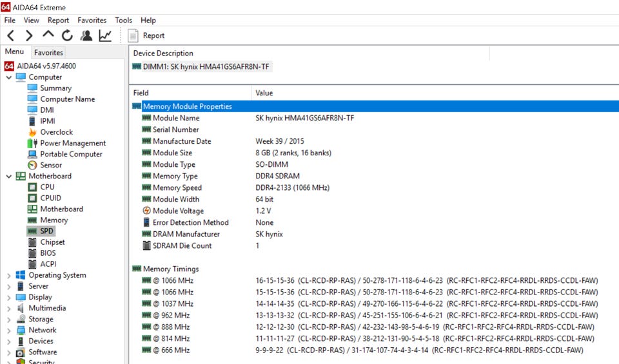Screen dimensions: 619x364
Task: Select the CPUID chip icon
Action: [32, 198]
